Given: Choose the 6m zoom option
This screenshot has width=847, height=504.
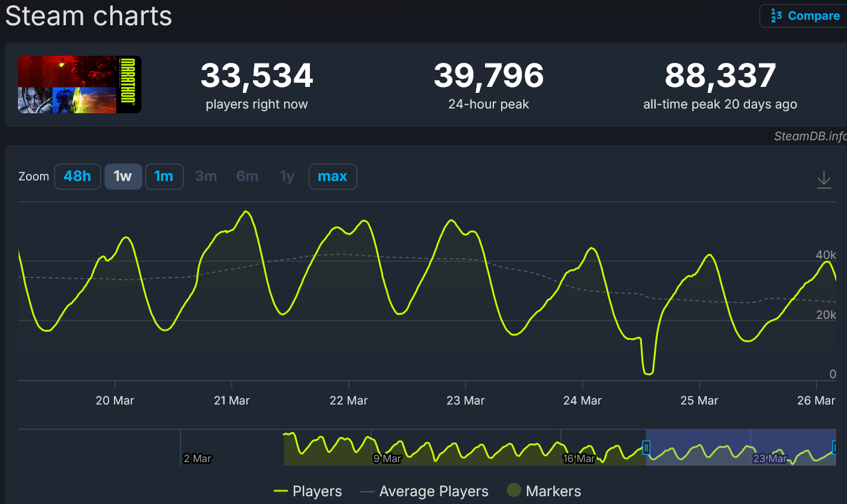Looking at the screenshot, I should tap(247, 176).
